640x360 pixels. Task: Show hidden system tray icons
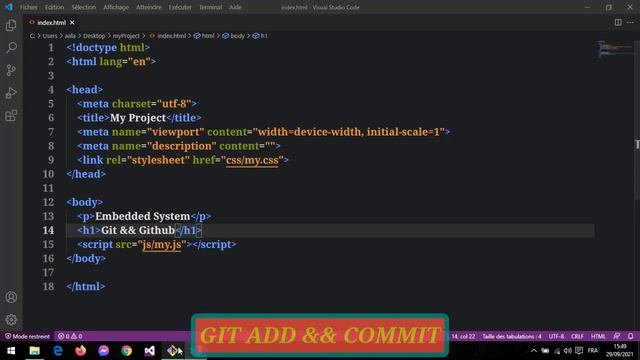click(533, 351)
